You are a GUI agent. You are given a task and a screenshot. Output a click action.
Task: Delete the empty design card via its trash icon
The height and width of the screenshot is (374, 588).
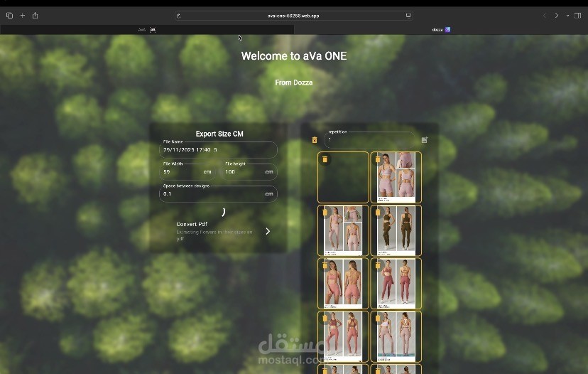point(325,159)
